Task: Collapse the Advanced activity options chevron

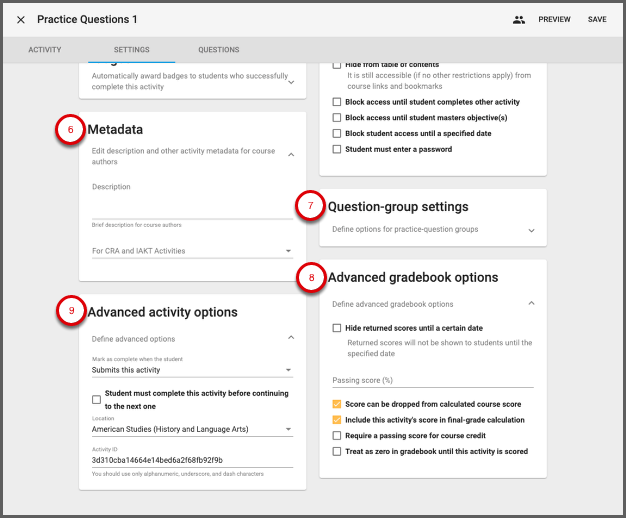Action: point(290,338)
